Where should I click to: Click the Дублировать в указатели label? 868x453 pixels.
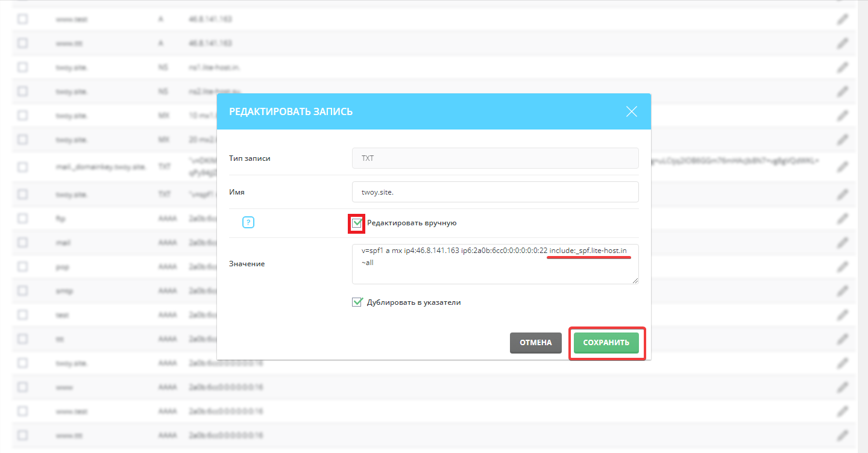point(414,302)
